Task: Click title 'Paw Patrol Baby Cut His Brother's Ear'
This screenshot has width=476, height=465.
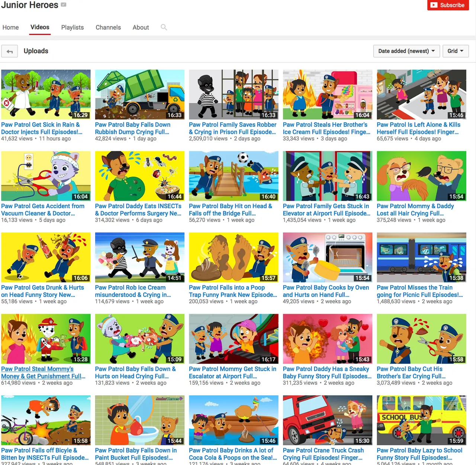Action: 411,372
